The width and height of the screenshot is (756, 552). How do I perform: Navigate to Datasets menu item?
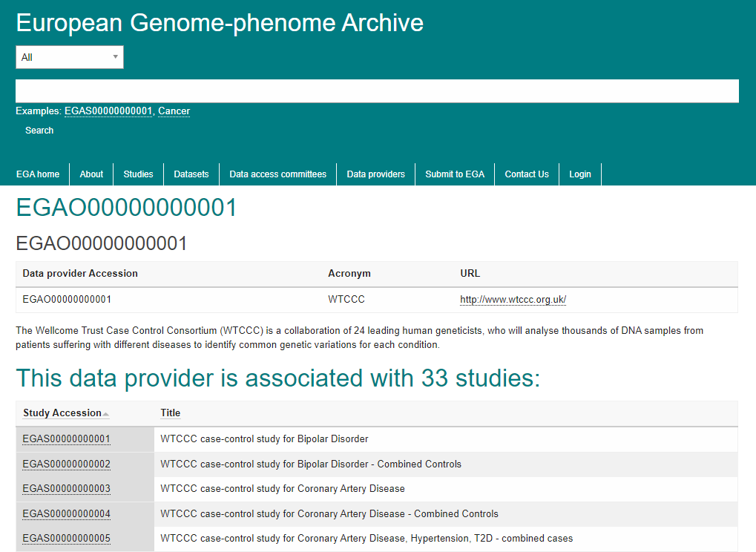click(191, 174)
